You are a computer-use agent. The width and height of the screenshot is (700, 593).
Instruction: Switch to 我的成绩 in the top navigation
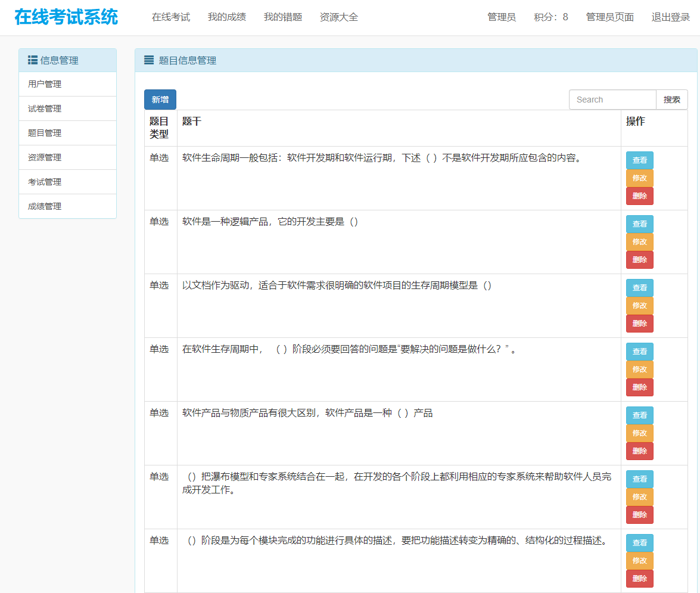[x=226, y=17]
